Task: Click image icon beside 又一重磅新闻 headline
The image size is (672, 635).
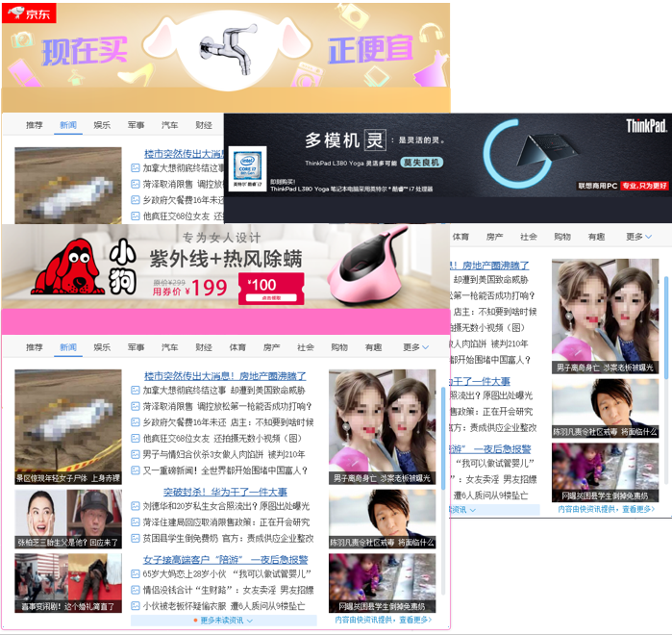Action: tap(136, 470)
